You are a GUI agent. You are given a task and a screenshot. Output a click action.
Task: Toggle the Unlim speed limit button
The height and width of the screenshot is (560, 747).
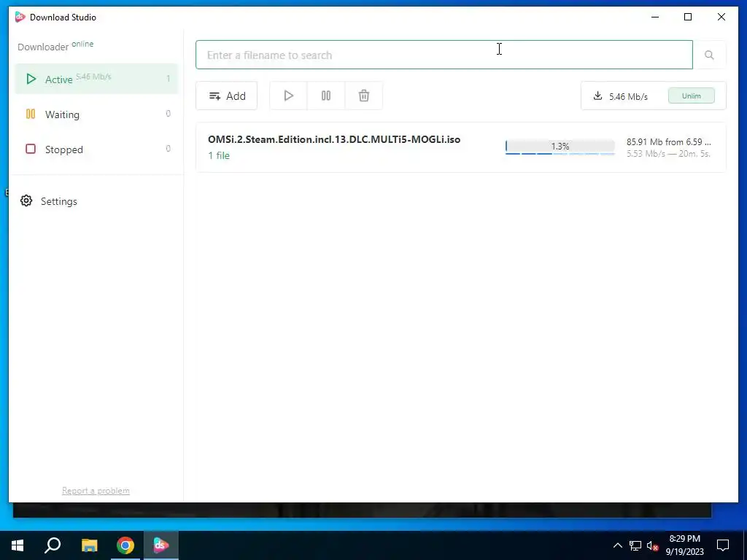(x=692, y=96)
